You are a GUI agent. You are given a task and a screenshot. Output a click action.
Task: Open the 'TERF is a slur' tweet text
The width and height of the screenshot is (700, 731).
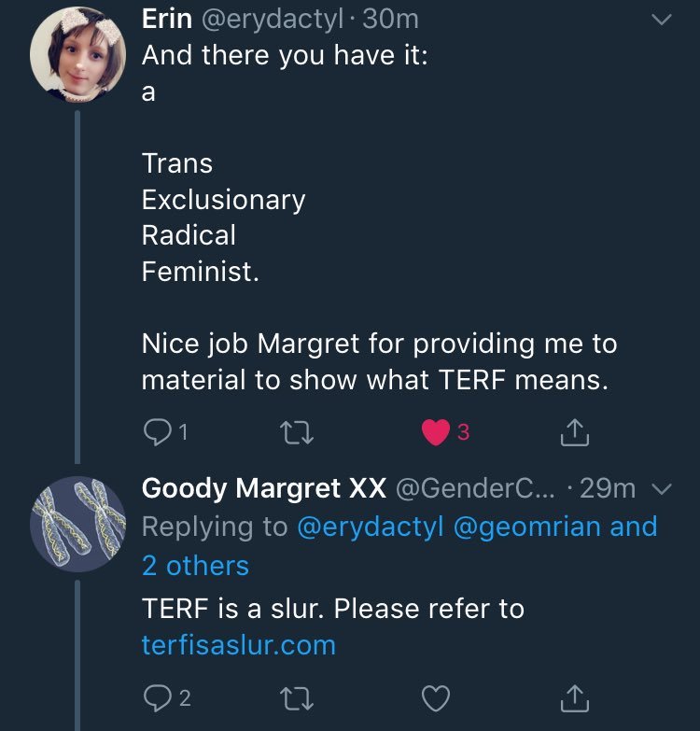332,609
